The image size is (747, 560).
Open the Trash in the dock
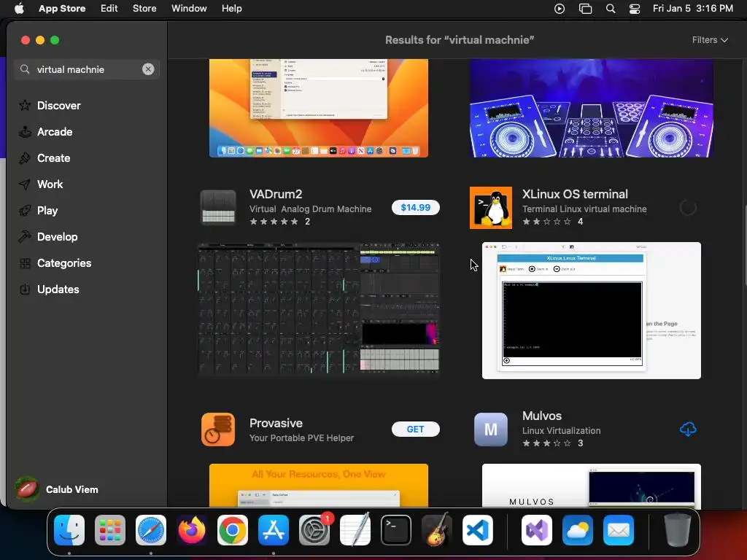[678, 529]
